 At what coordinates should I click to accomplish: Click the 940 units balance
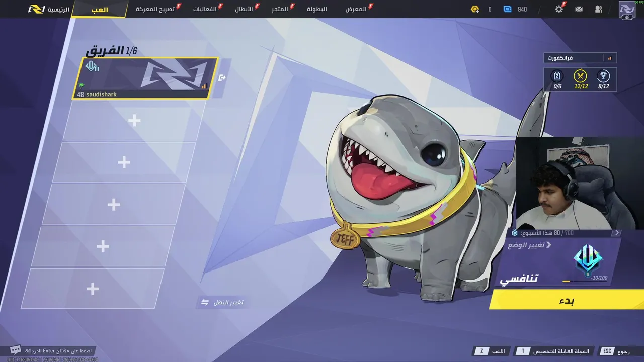522,9
